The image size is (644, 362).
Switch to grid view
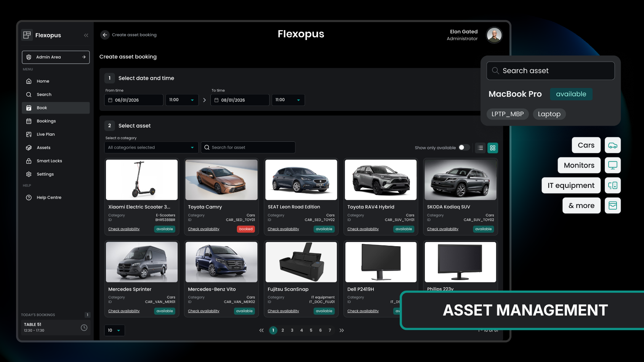tap(493, 148)
